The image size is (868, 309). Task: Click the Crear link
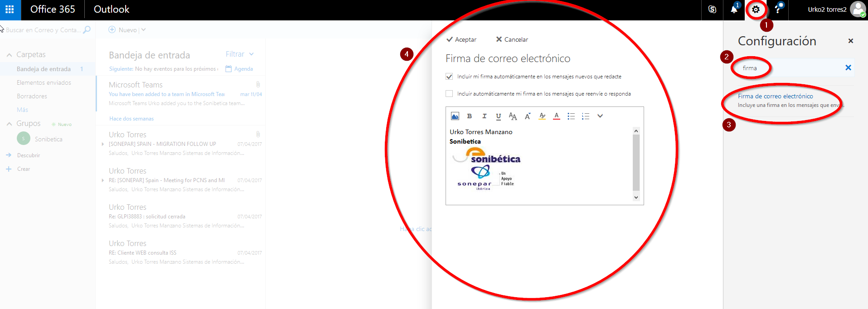[24, 169]
